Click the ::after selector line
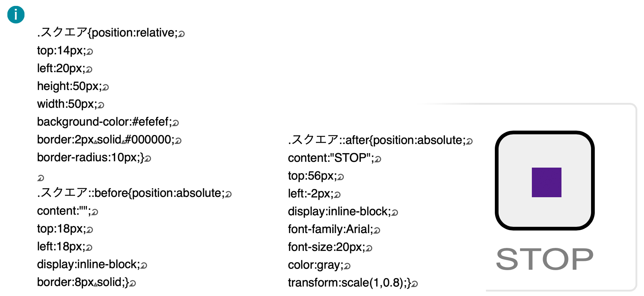Image resolution: width=644 pixels, height=296 pixels. [x=380, y=140]
